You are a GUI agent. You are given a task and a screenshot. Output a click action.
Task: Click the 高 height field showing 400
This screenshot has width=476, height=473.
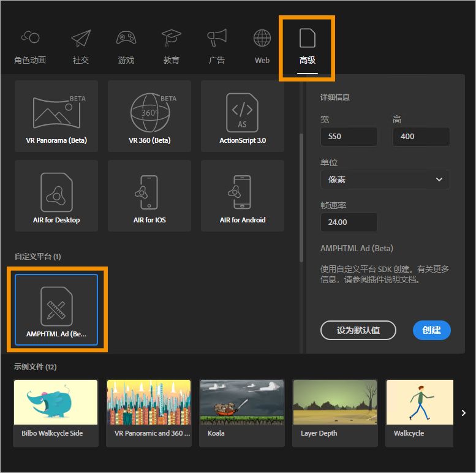click(421, 137)
